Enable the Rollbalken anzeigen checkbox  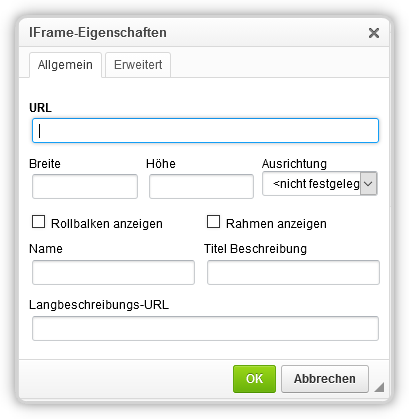tap(38, 222)
